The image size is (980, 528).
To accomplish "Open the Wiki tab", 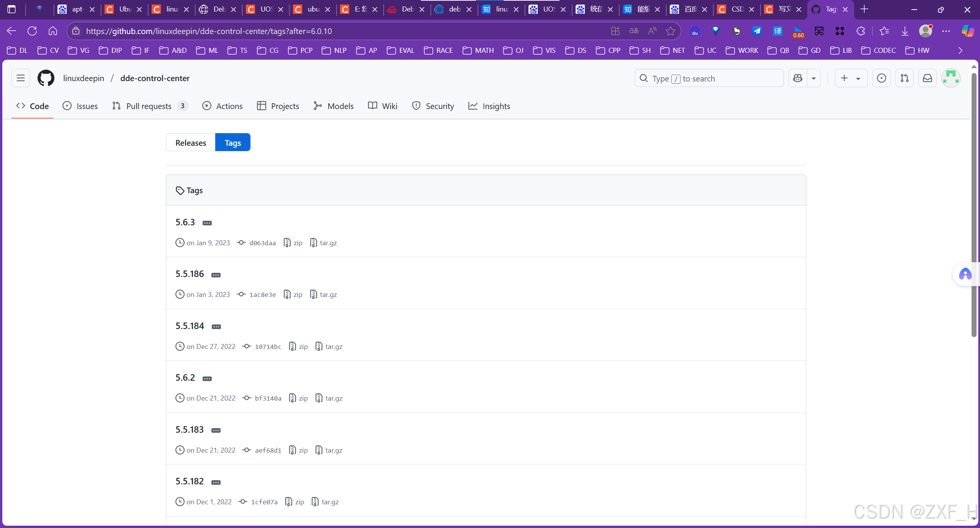I will click(x=383, y=106).
